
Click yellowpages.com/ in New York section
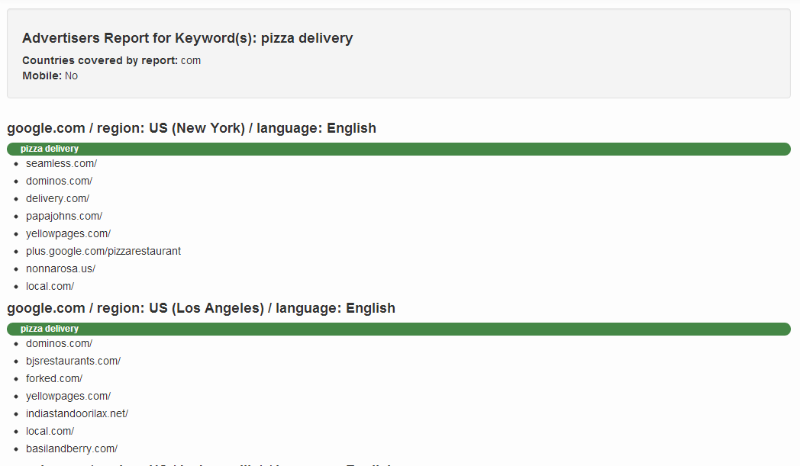pyautogui.click(x=68, y=233)
